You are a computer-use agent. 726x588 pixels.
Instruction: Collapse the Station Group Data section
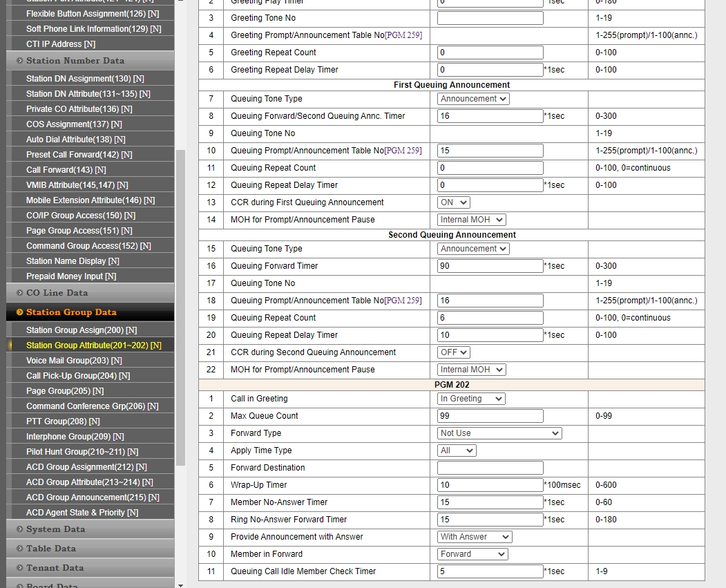[x=70, y=312]
